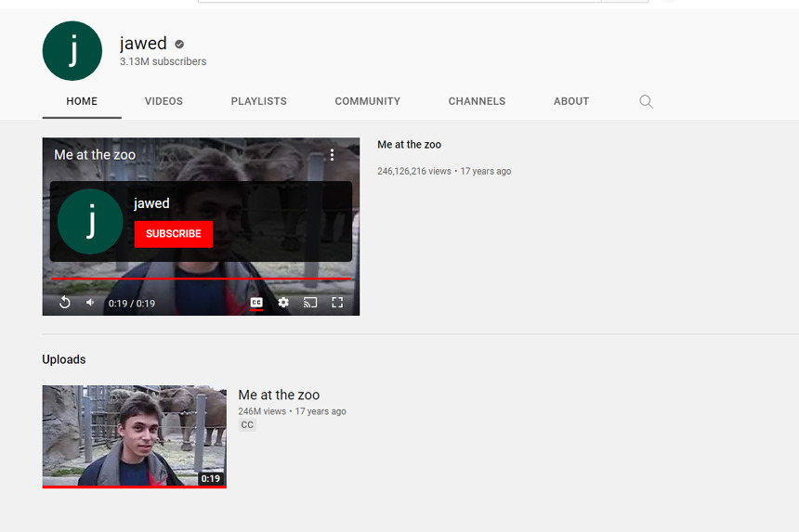Open the PLAYLISTS tab

click(259, 101)
